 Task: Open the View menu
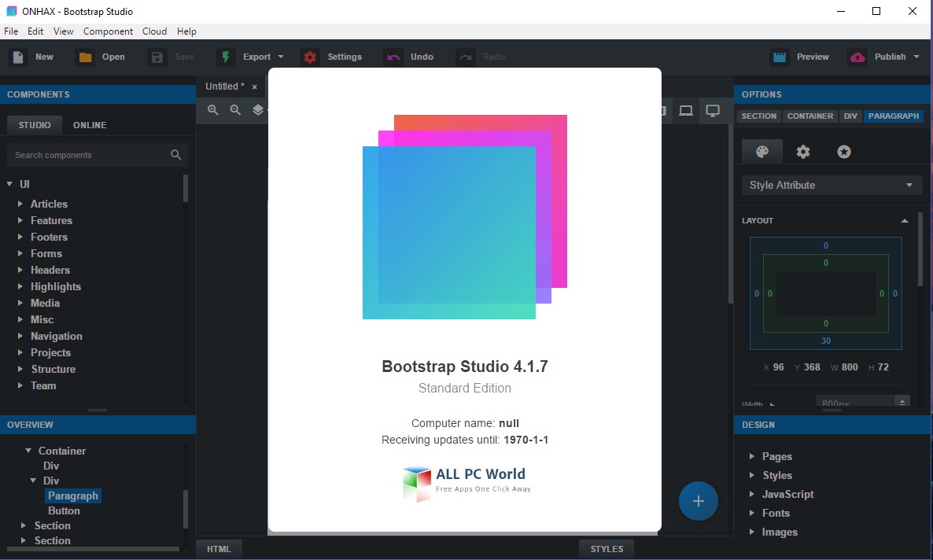tap(64, 31)
